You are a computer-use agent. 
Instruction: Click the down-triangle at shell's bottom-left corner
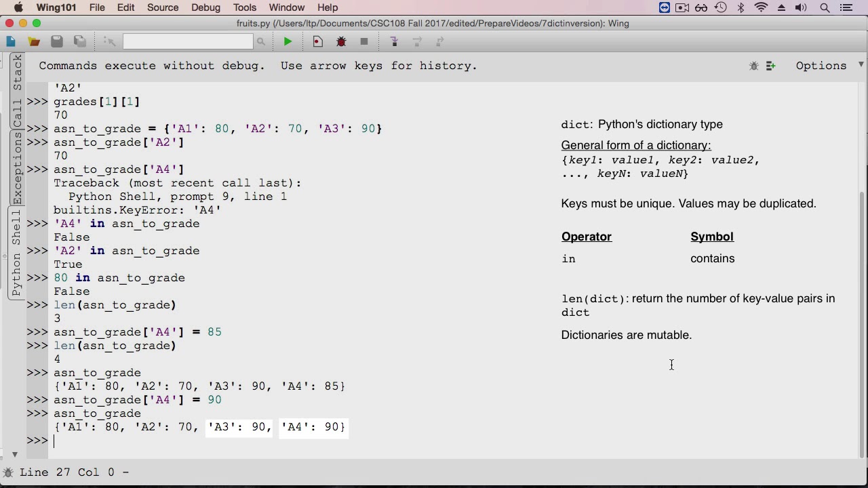coord(14,454)
